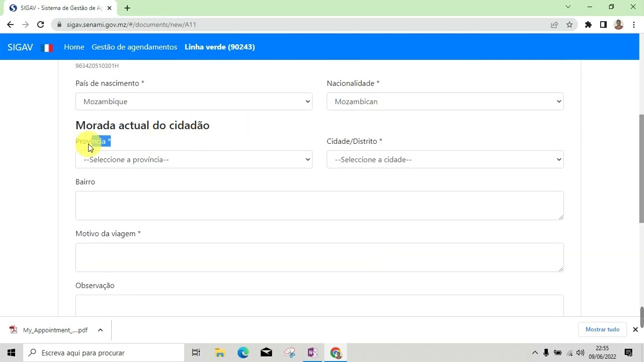Viewport: 644px width, 362px height.
Task: Reload the page with the refresh icon
Action: pos(40,24)
